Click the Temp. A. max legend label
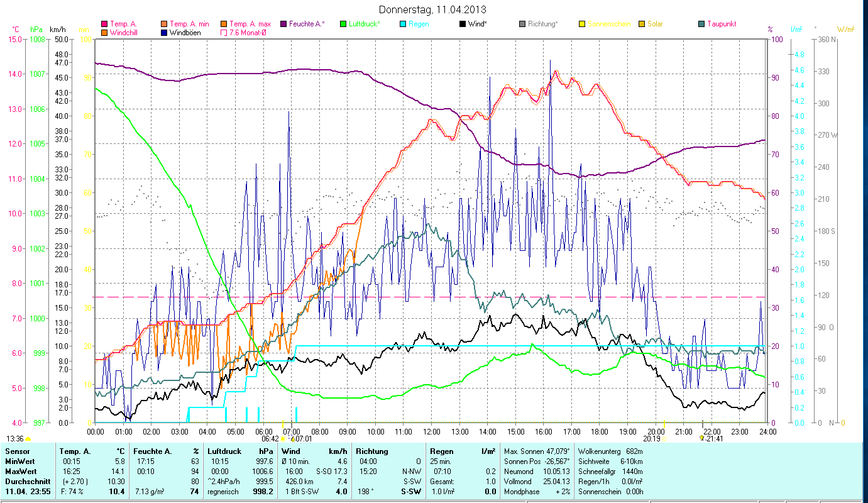 (250, 24)
